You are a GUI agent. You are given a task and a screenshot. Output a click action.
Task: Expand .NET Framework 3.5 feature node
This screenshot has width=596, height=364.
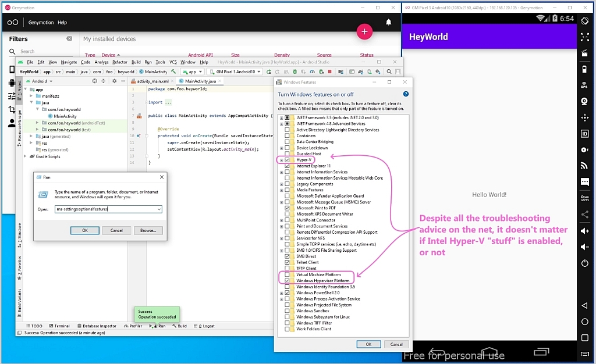point(281,117)
